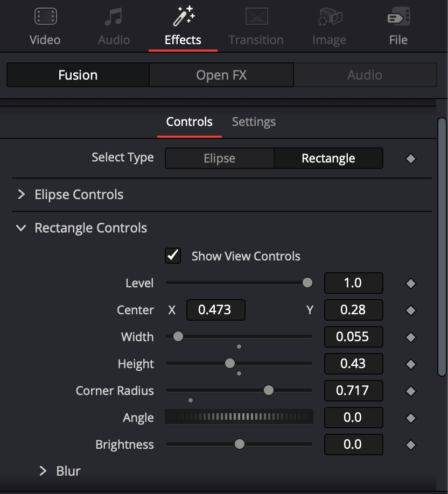Open the File inspector tab icon
The width and height of the screenshot is (448, 494).
click(399, 16)
